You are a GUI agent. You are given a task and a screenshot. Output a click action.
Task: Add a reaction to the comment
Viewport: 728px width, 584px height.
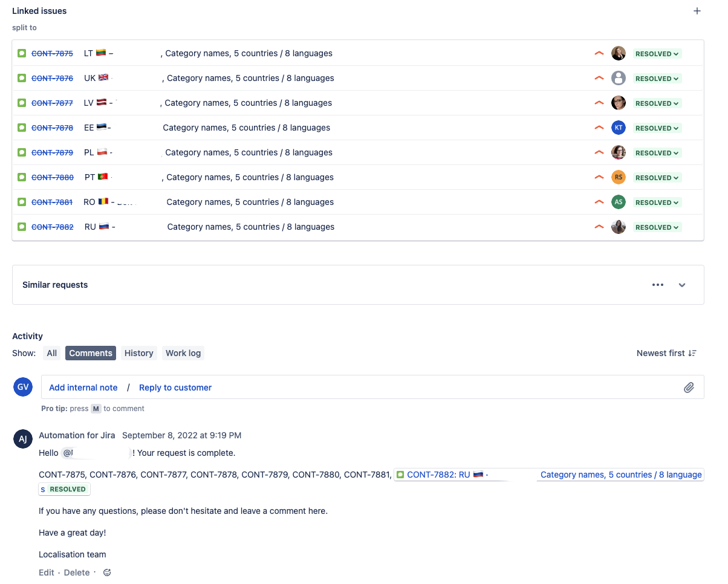(107, 573)
